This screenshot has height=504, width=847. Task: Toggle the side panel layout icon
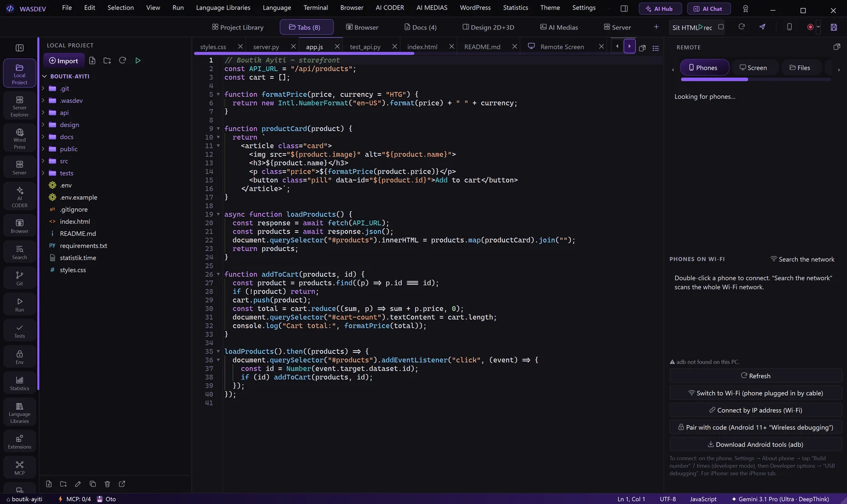(x=624, y=8)
